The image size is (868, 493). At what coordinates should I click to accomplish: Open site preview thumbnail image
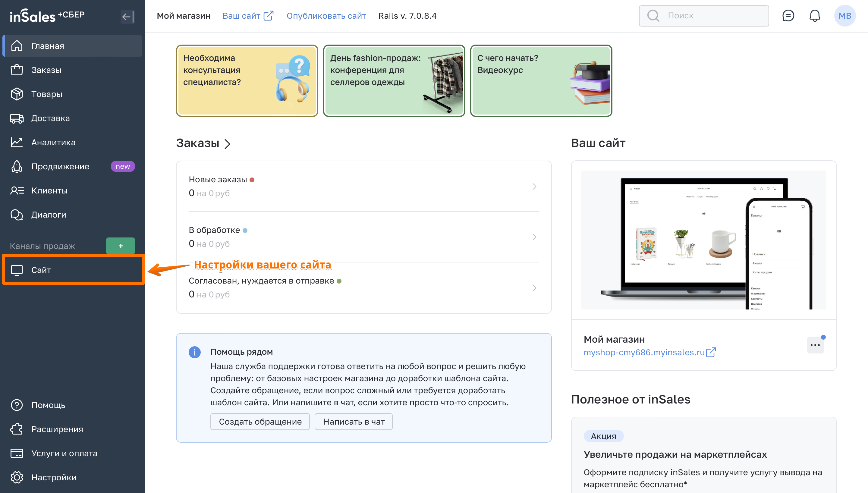point(703,240)
